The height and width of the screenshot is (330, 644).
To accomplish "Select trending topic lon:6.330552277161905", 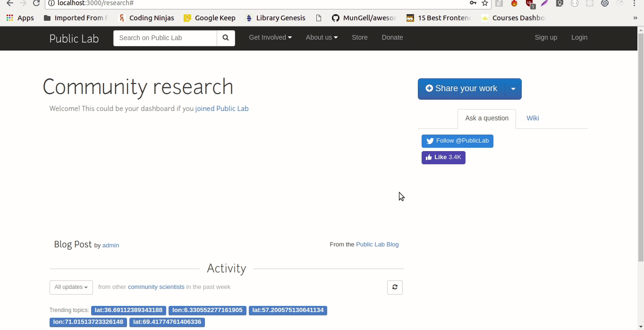I will (207, 311).
